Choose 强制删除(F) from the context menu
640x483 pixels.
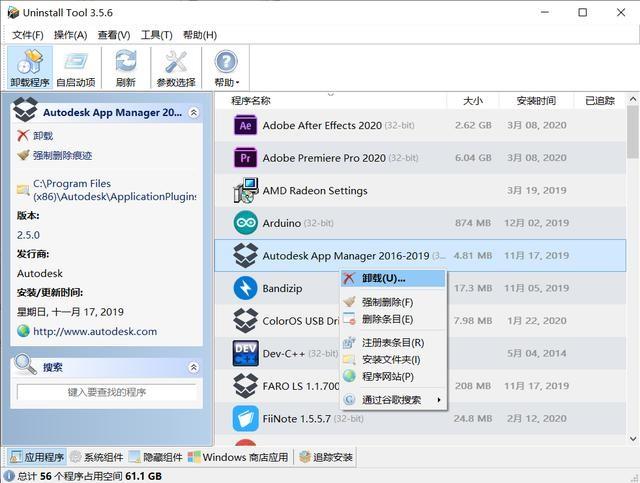[393, 302]
